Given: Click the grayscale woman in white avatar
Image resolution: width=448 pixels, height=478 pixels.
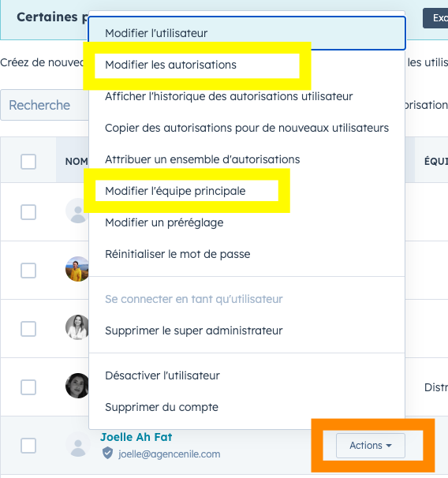Looking at the screenshot, I should coord(77,327).
